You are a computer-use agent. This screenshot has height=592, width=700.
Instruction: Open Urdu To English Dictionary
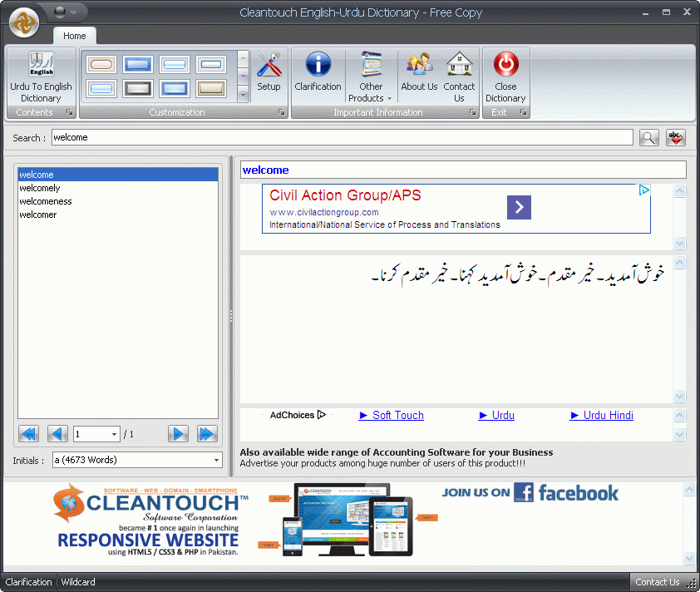point(41,76)
